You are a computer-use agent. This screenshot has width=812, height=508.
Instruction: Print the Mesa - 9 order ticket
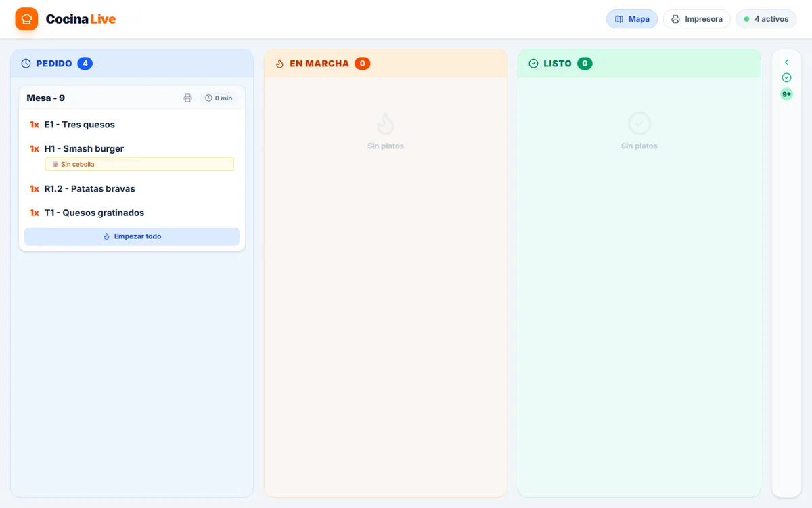[x=188, y=98]
